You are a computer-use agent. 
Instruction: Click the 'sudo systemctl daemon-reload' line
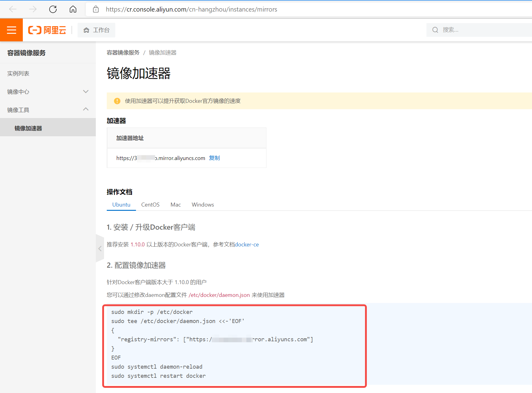pyautogui.click(x=157, y=367)
